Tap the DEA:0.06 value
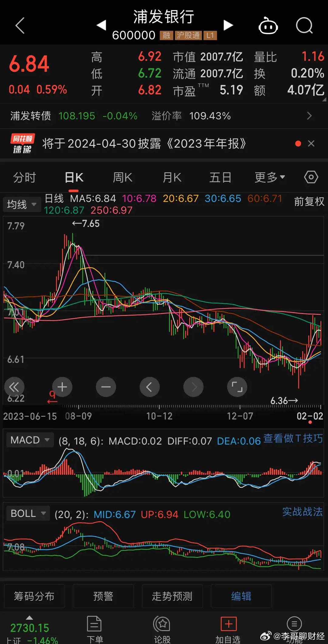The height and width of the screenshot is (644, 328). (x=239, y=441)
